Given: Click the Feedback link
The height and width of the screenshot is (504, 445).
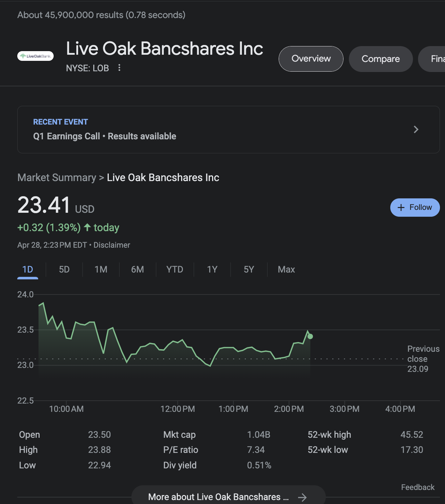Looking at the screenshot, I should point(418,487).
